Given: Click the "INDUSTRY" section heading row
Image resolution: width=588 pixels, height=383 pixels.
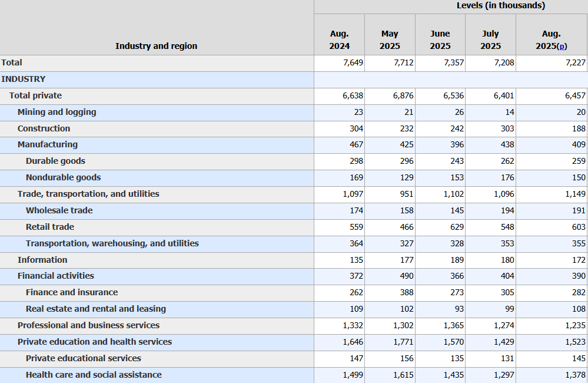Looking at the screenshot, I should tap(24, 79).
